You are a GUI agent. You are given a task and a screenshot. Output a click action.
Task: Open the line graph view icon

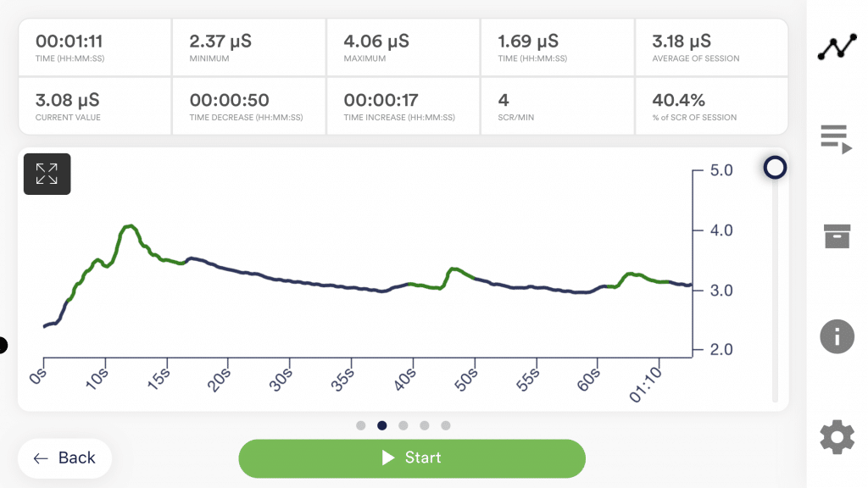837,48
